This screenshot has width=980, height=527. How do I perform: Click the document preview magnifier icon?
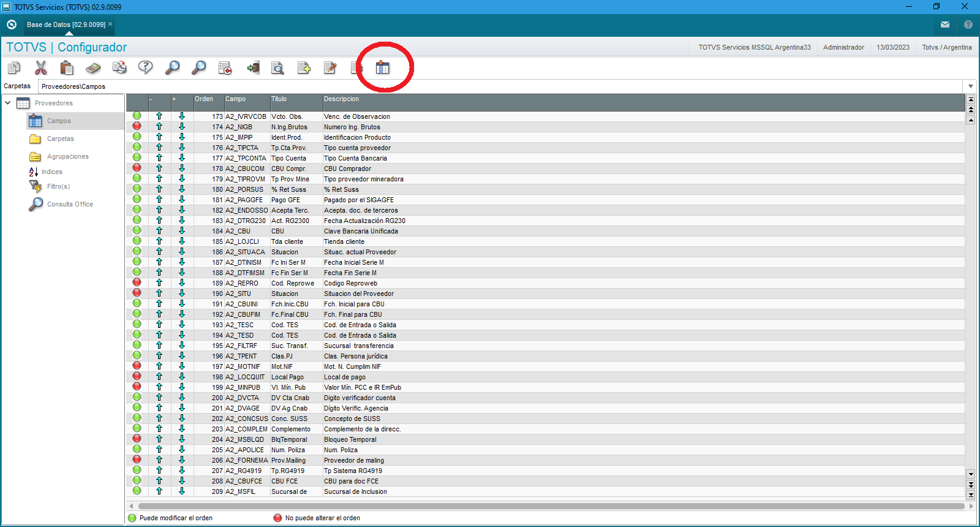[x=278, y=67]
